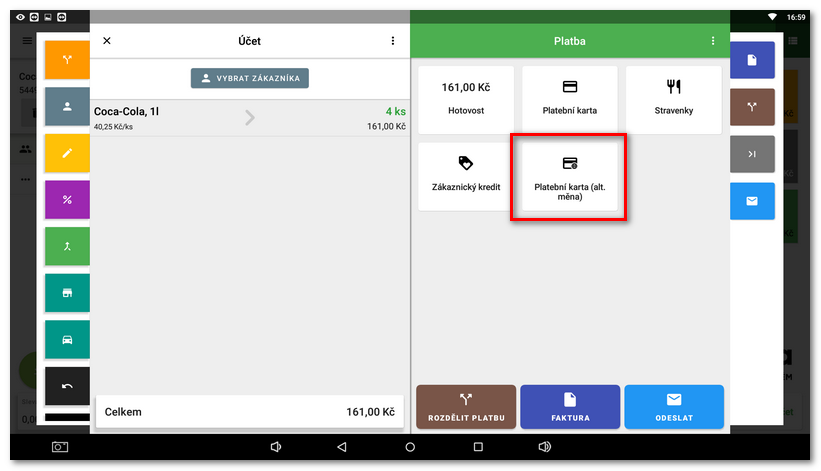Tap the Android home circle button

click(x=410, y=446)
